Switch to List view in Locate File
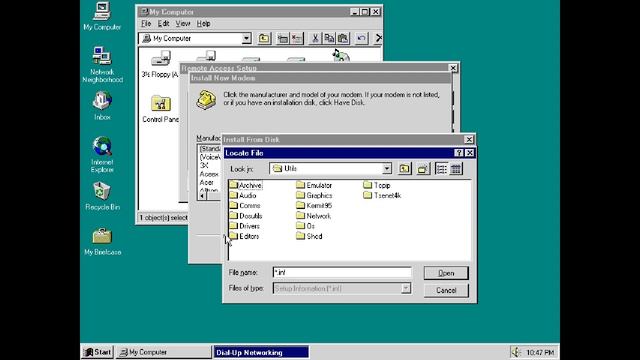Viewport: 640px width, 360px height. tap(441, 169)
